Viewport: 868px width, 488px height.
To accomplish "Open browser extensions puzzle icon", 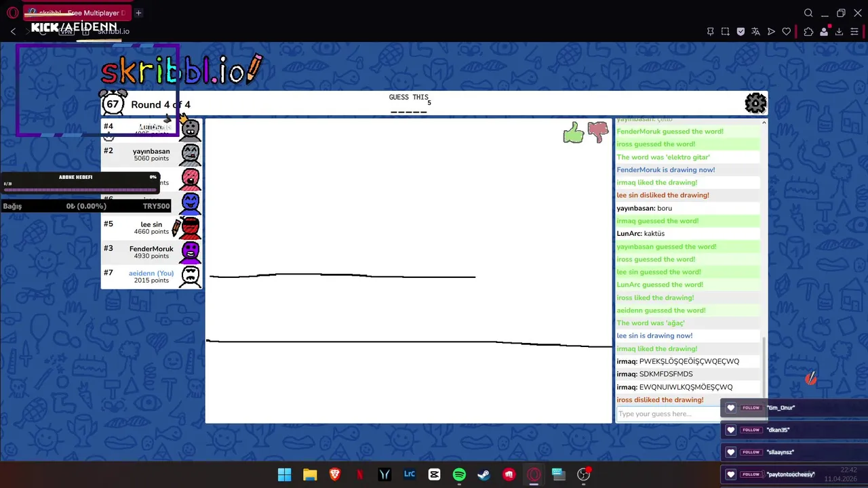I will [808, 31].
